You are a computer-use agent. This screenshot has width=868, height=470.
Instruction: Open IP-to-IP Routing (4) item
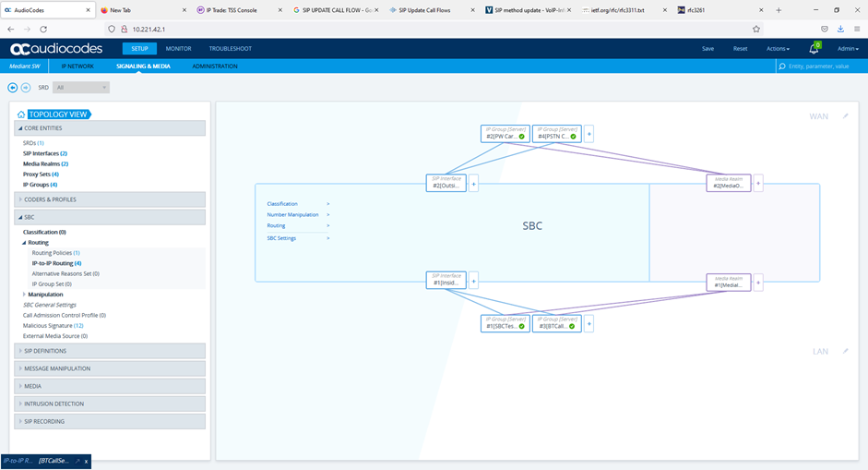tap(56, 263)
